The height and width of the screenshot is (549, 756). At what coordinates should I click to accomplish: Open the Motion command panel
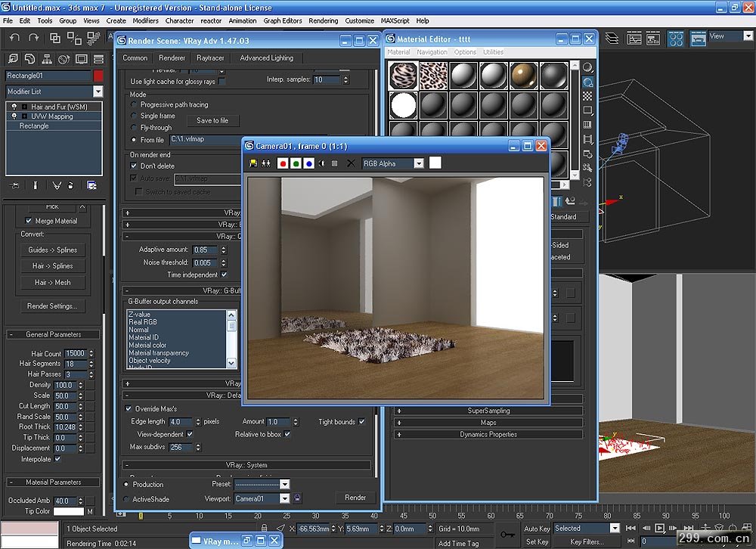(64, 59)
